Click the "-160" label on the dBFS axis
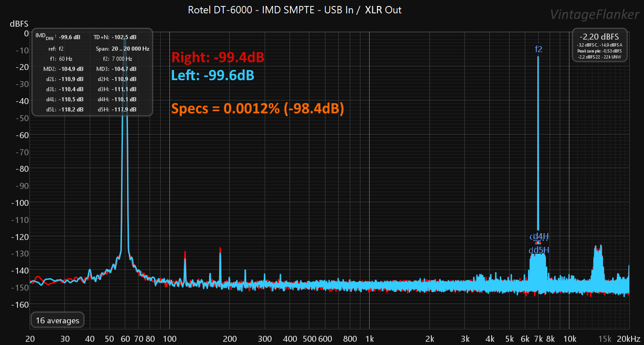The width and height of the screenshot is (644, 345). [x=20, y=304]
